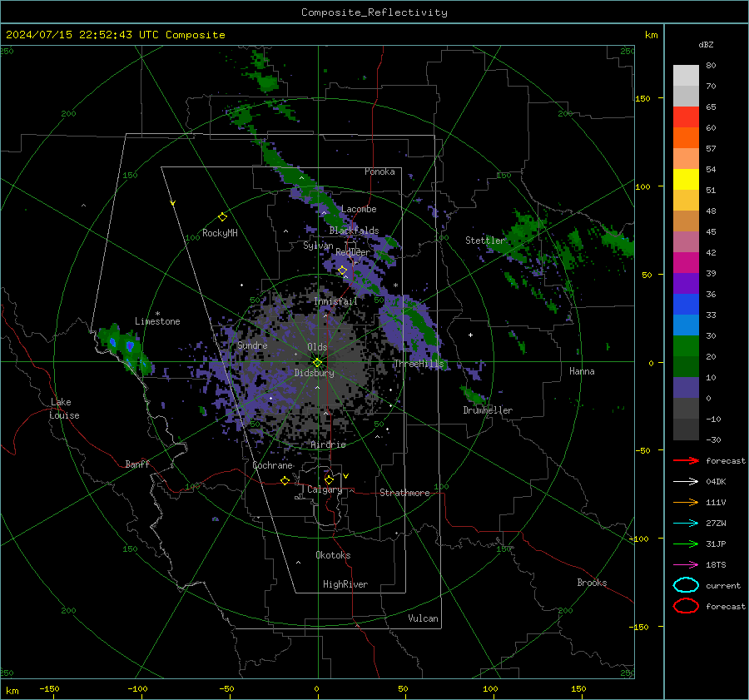Click the Cochrane label

272,465
